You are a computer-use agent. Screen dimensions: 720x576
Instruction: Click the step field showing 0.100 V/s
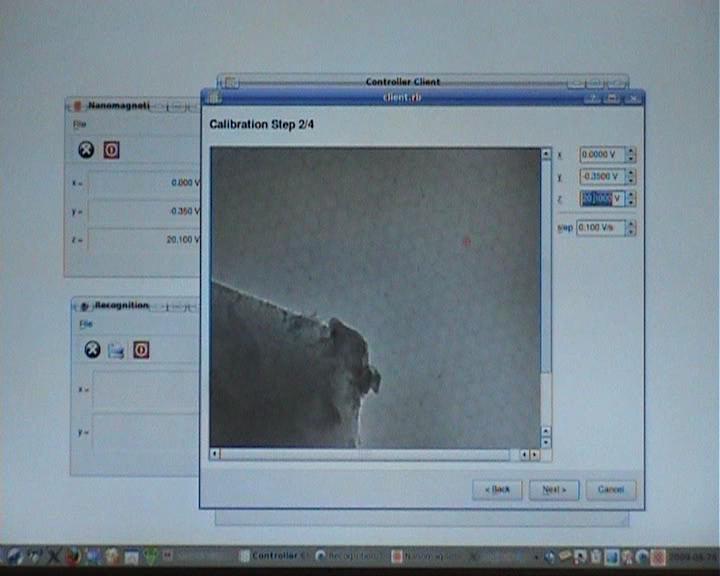(601, 228)
